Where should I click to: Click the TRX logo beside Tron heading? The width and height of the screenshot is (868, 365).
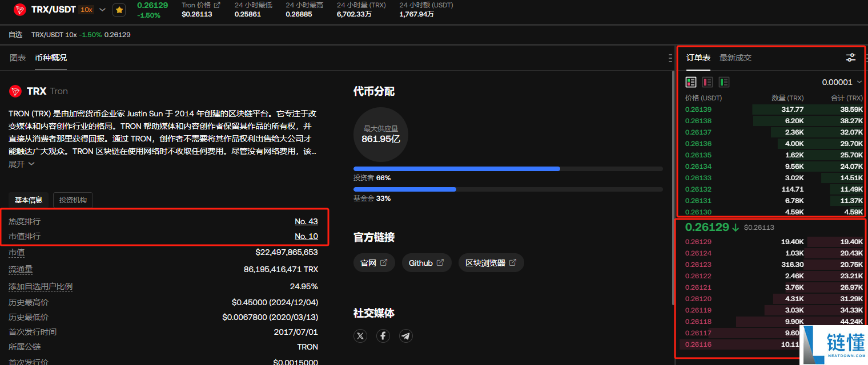pyautogui.click(x=15, y=91)
